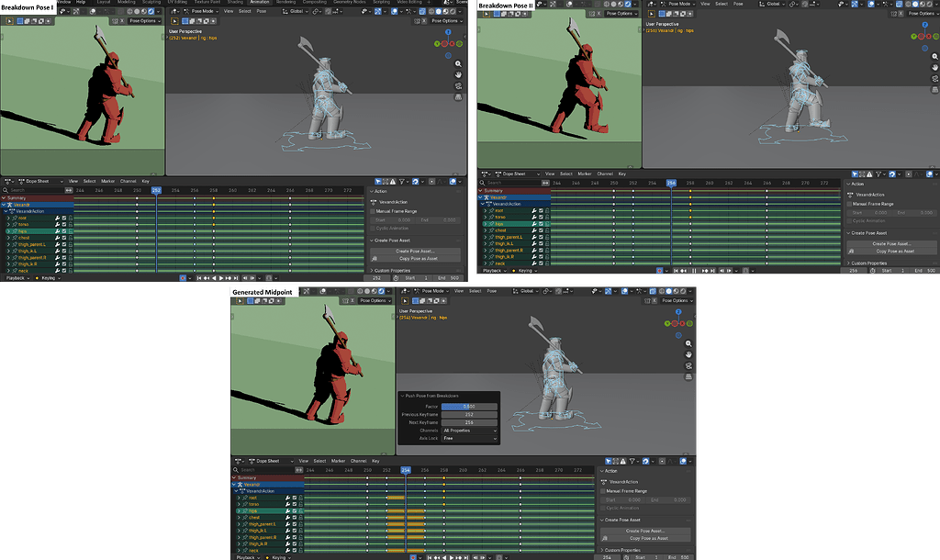
Task: Toggle Only Show Selected arrow in Breakdown Pose I dope sheet
Action: [378, 181]
